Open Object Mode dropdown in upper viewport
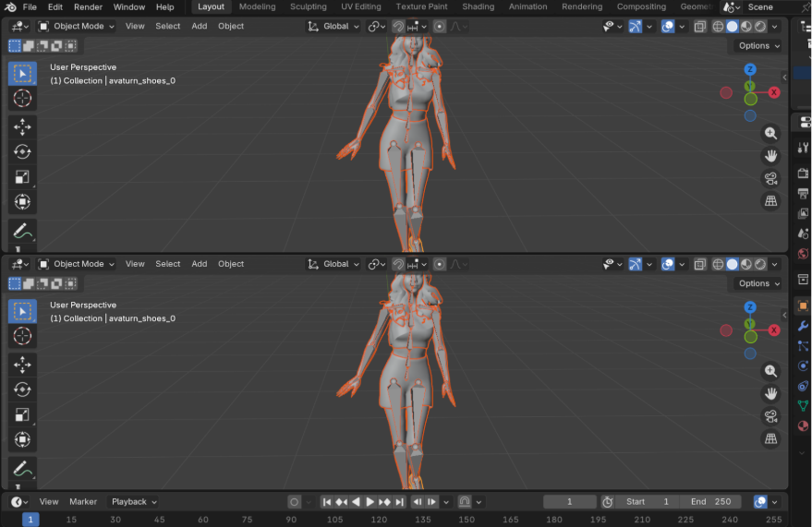The height and width of the screenshot is (527, 812). pos(76,26)
